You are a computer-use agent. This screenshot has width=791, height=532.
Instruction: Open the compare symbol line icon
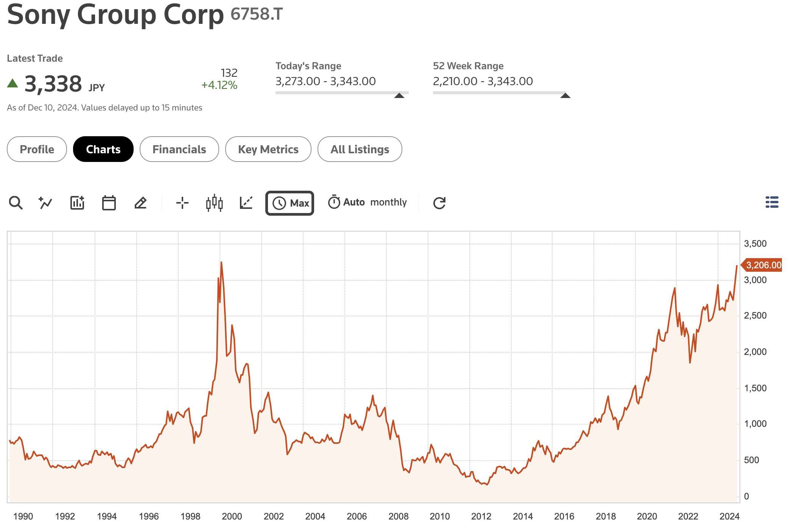tap(45, 203)
